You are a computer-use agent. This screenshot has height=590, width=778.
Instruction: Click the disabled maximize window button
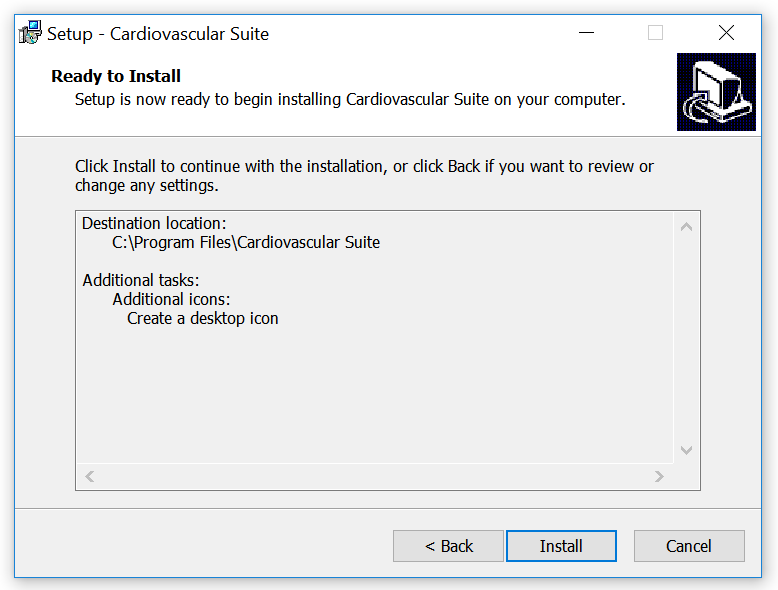[655, 33]
